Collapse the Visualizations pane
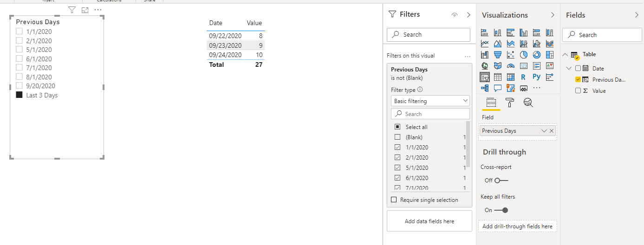644x245 pixels. (553, 15)
